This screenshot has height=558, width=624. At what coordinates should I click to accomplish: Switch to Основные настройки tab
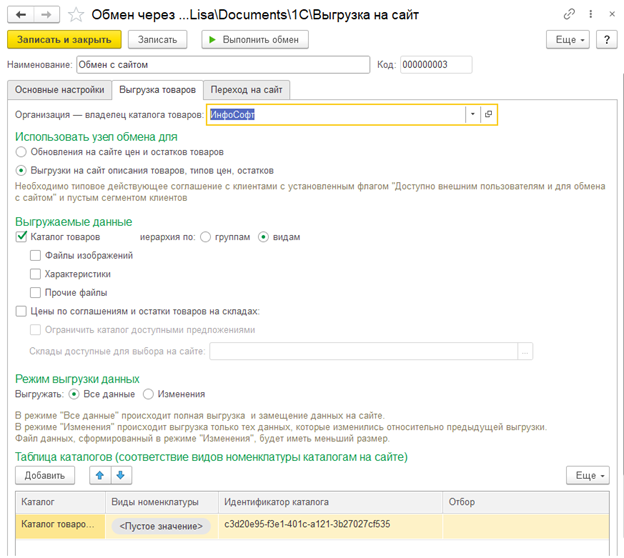click(x=58, y=90)
